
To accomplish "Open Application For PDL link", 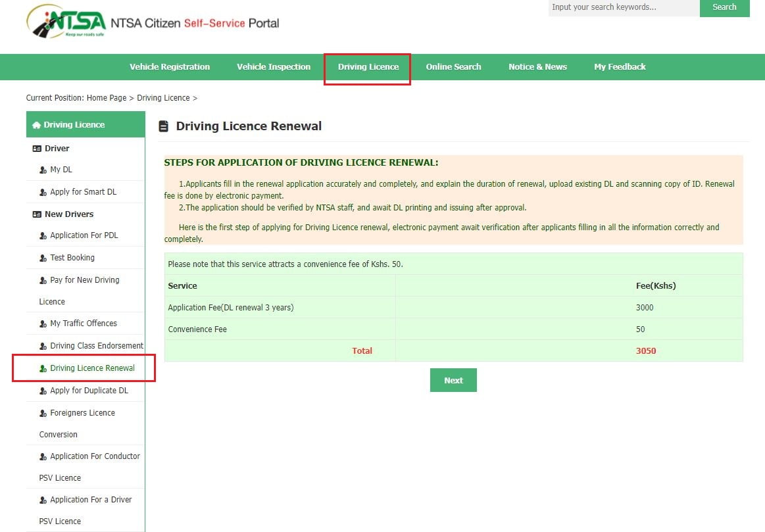I will click(x=84, y=235).
